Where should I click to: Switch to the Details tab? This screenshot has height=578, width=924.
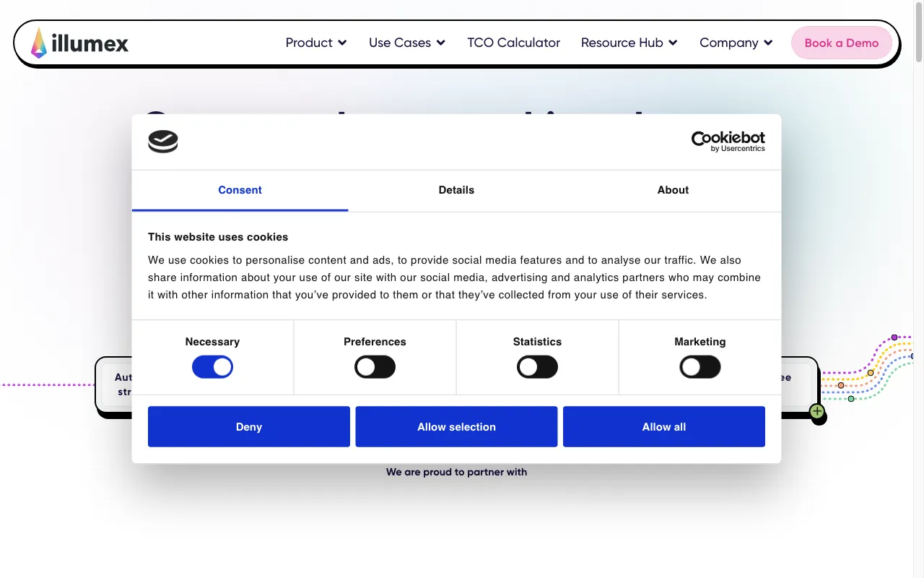tap(456, 191)
